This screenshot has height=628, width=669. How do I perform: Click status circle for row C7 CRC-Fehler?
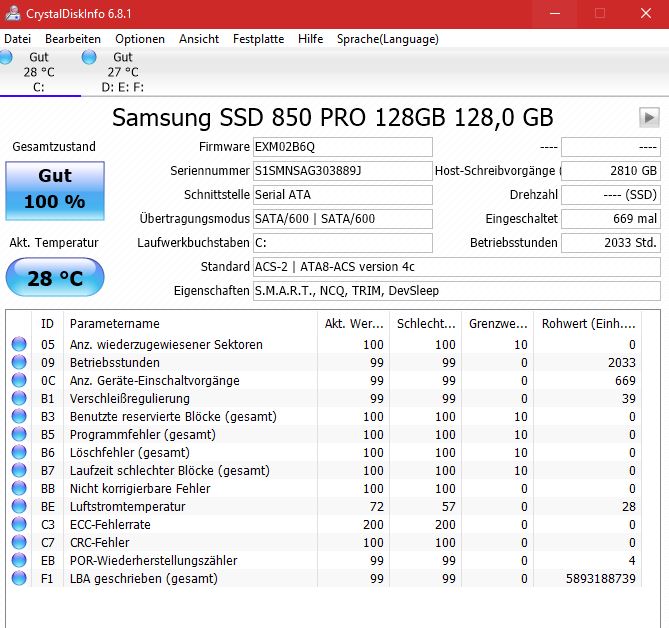(x=19, y=542)
